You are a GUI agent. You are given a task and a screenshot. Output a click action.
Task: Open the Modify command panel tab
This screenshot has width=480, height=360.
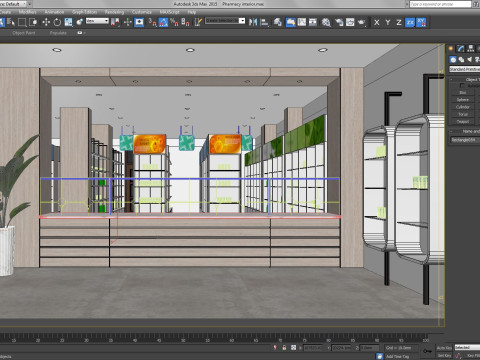[x=461, y=49]
